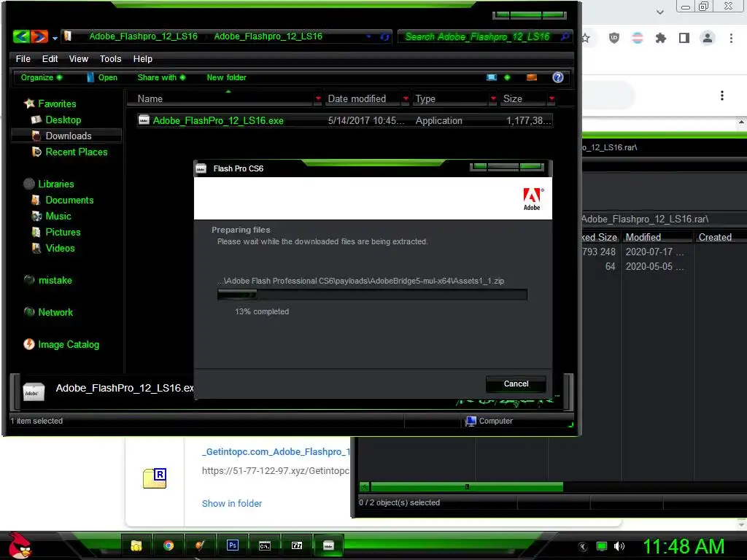Open Photoshop from the taskbar
747x560 pixels.
tap(233, 545)
